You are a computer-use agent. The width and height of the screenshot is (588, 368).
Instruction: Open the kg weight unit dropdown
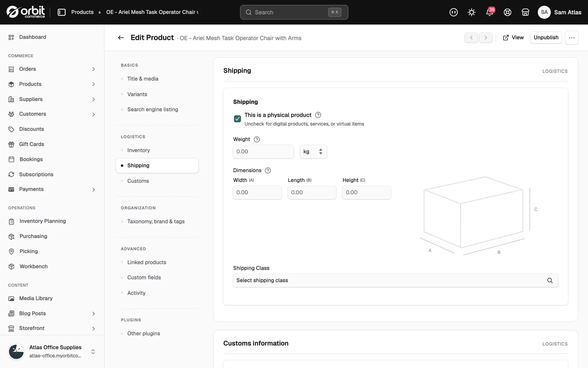pos(313,152)
